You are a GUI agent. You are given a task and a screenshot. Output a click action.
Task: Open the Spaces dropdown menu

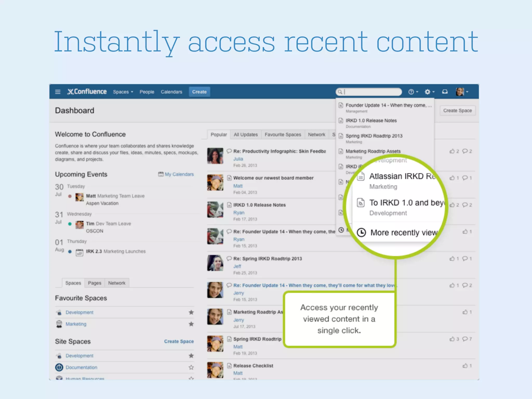(x=123, y=92)
